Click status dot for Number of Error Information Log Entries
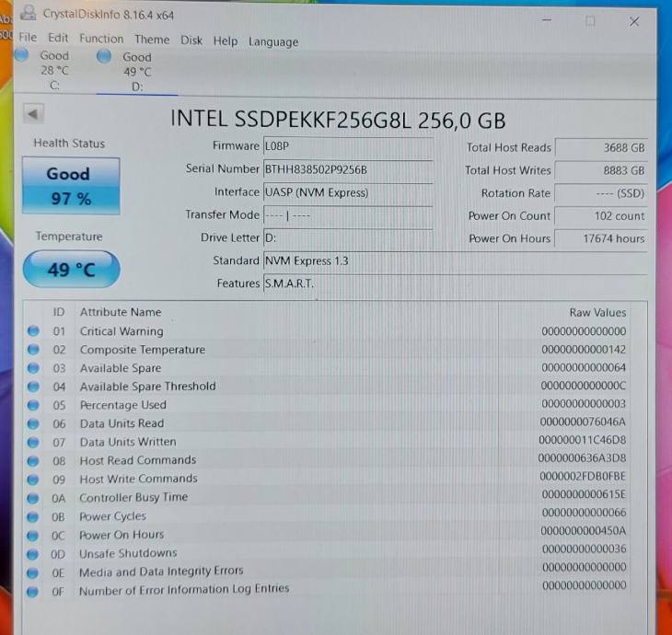This screenshot has width=672, height=635. pos(32,592)
